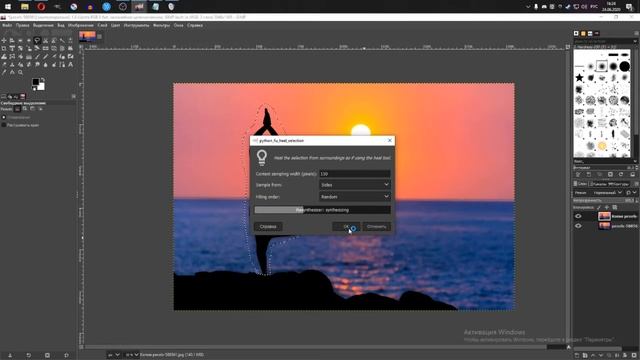This screenshot has height=360, width=640.
Task: Select the highlighted Free Select lasso tool
Action: click(x=37, y=40)
